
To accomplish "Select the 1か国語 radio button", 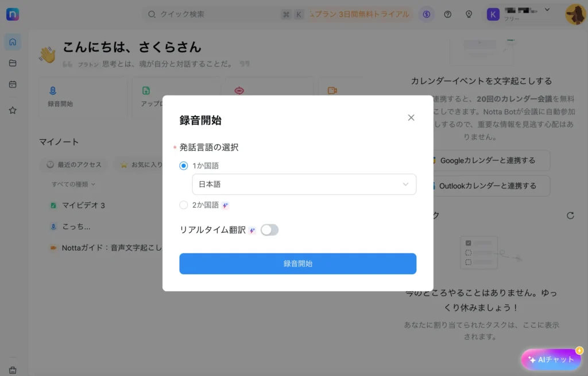I will (x=184, y=165).
